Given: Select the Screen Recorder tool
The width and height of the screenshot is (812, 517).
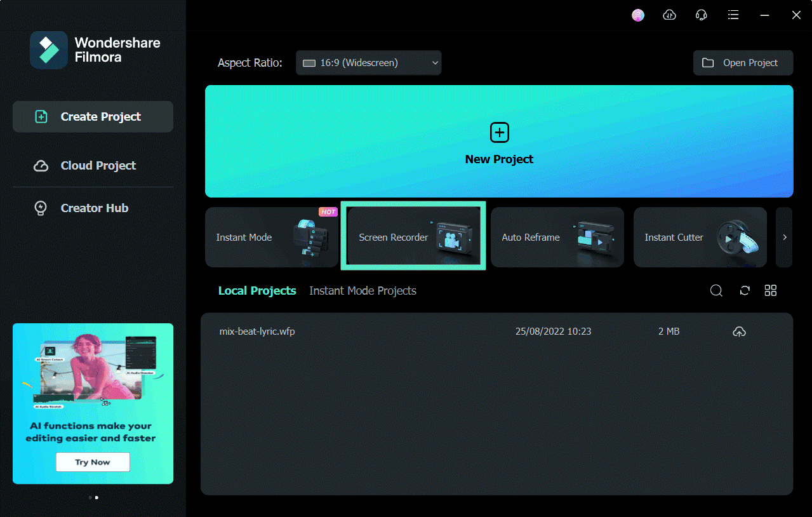Looking at the screenshot, I should pos(413,236).
